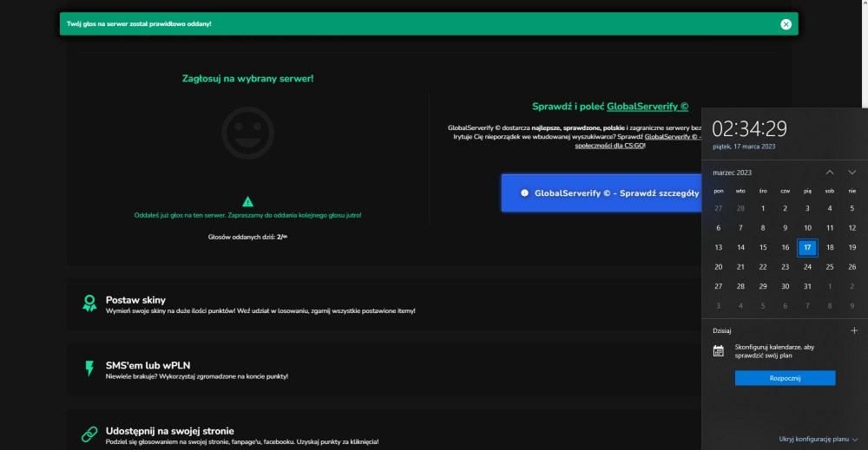
Task: Click the award ribbon icon beside Postaw skiny
Action: click(89, 303)
